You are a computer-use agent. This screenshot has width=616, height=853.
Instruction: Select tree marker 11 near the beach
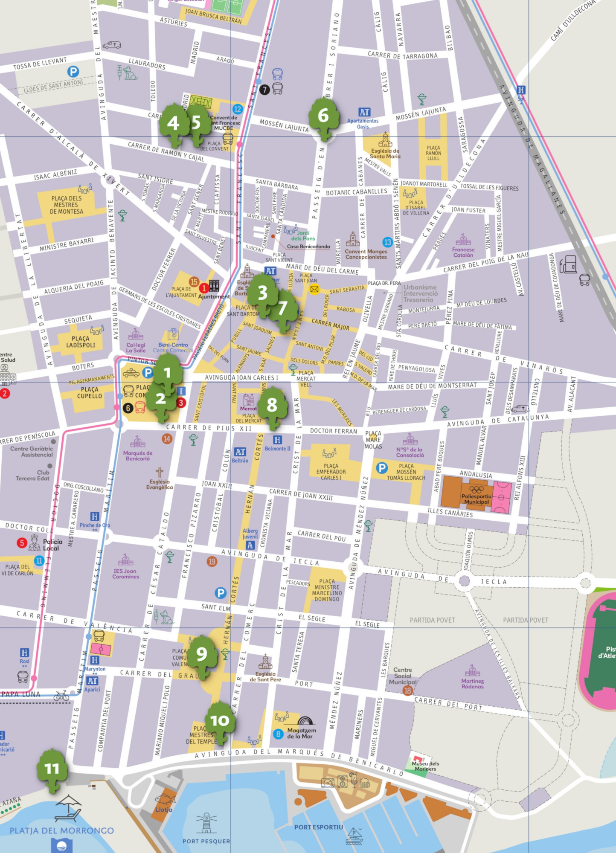tap(52, 769)
